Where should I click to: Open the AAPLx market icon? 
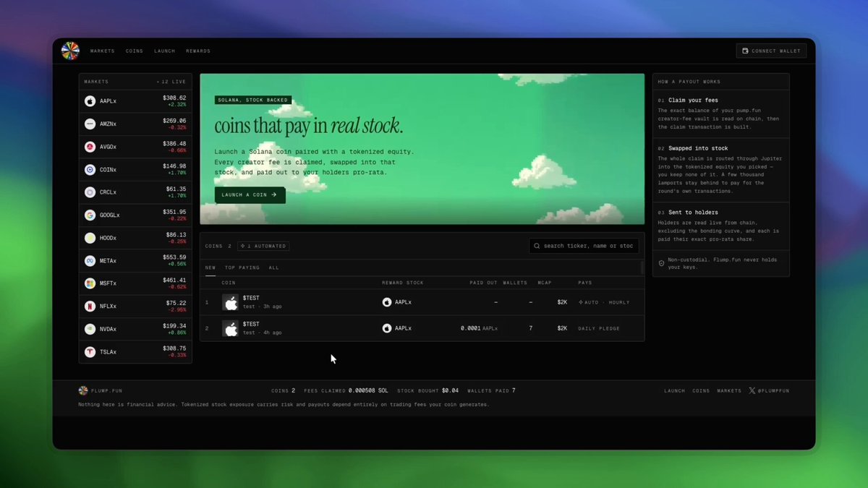[90, 101]
